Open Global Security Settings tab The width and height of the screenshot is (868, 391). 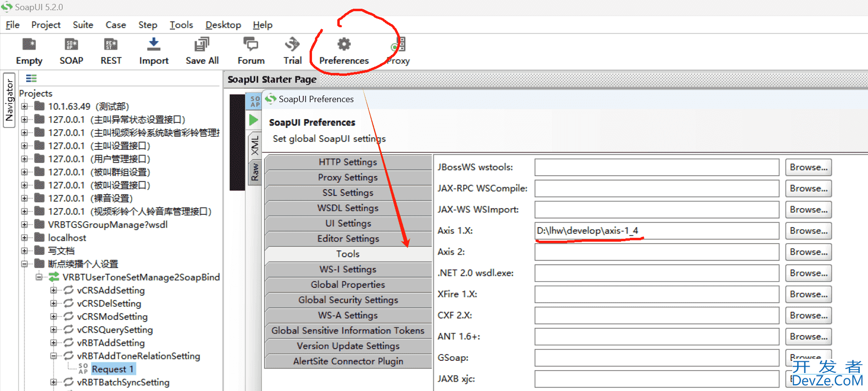tap(348, 300)
